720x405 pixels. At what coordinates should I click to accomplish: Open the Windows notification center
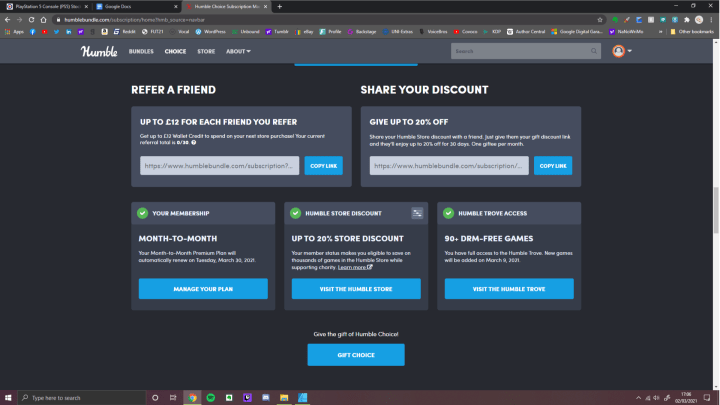707,398
